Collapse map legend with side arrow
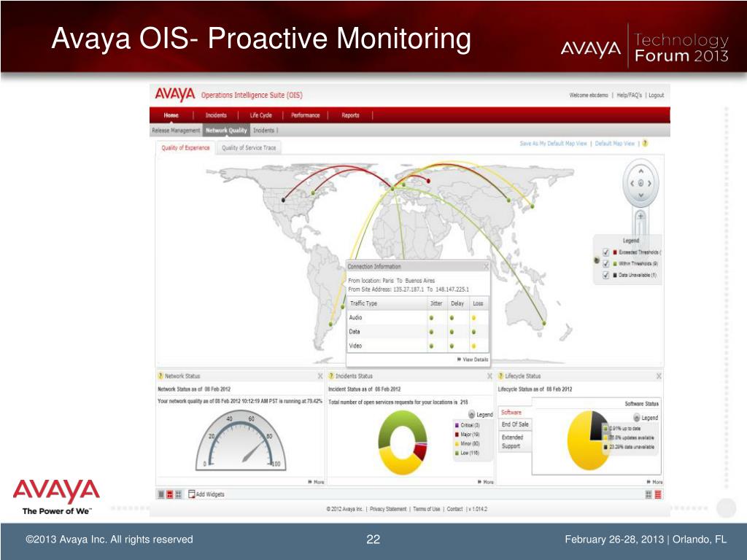The height and width of the screenshot is (560, 747). pyautogui.click(x=597, y=260)
